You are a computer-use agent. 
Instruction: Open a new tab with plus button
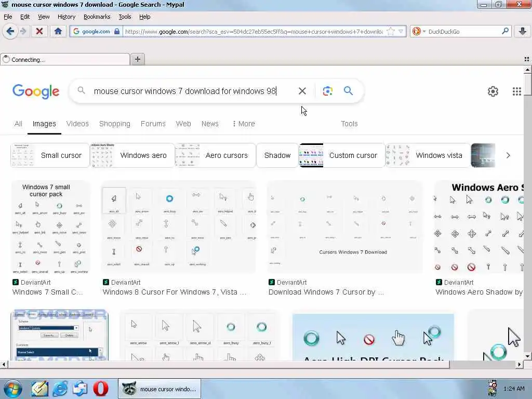[x=137, y=59]
